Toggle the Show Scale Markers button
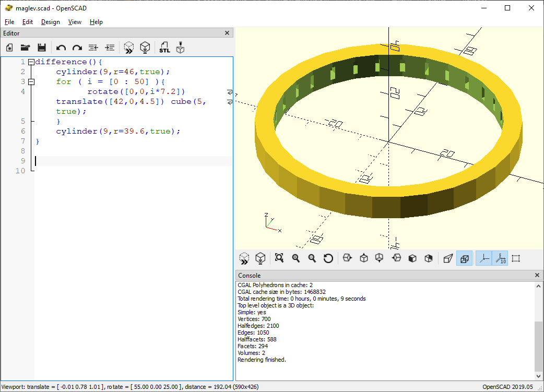This screenshot has height=392, width=544. click(x=500, y=258)
